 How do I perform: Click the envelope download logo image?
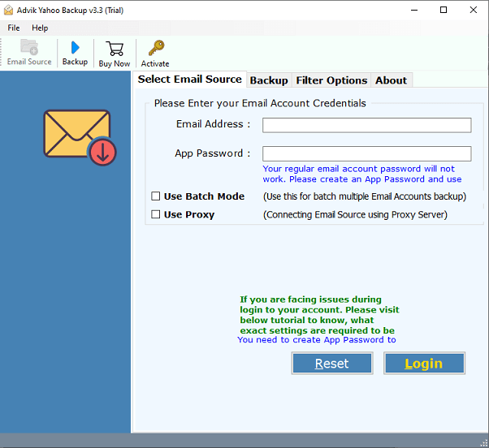coord(80,137)
